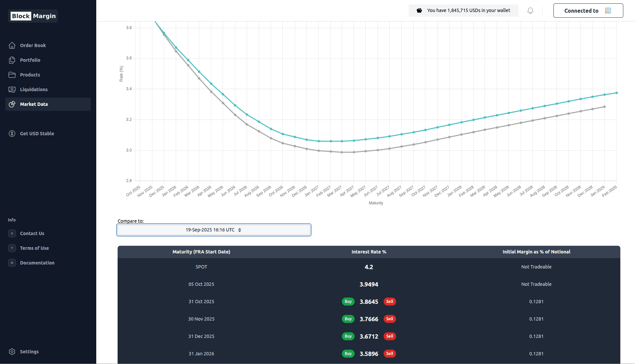
Task: Click the Get USD Stable dollar icon
Action: click(x=12, y=134)
